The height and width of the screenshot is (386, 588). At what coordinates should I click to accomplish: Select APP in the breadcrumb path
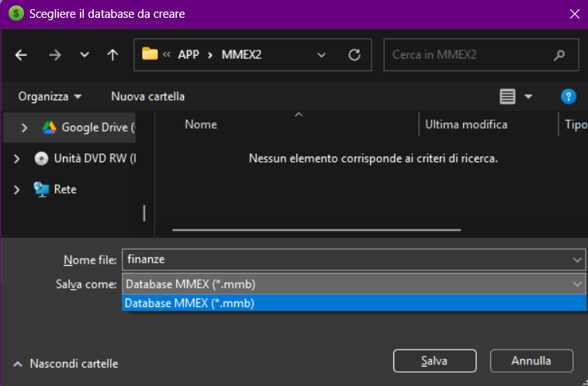[x=189, y=55]
